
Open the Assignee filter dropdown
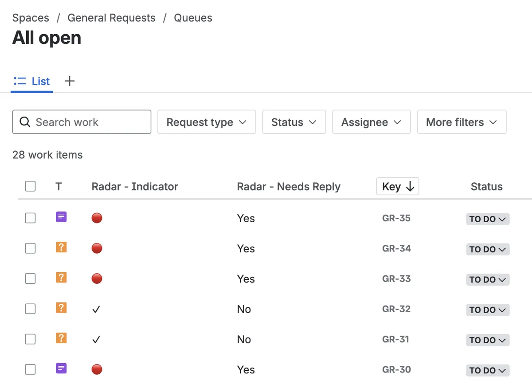372,122
